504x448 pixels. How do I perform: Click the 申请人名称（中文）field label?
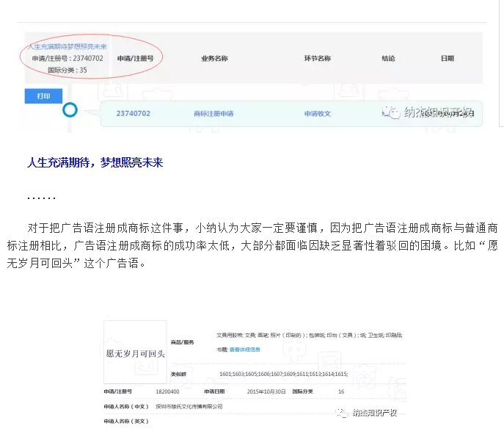[x=126, y=406]
